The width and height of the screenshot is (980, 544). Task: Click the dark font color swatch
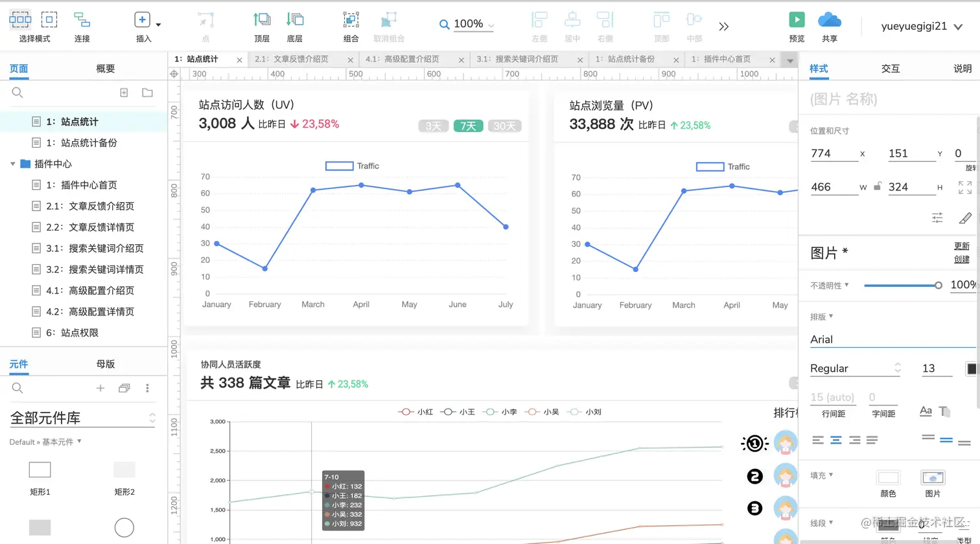click(971, 368)
